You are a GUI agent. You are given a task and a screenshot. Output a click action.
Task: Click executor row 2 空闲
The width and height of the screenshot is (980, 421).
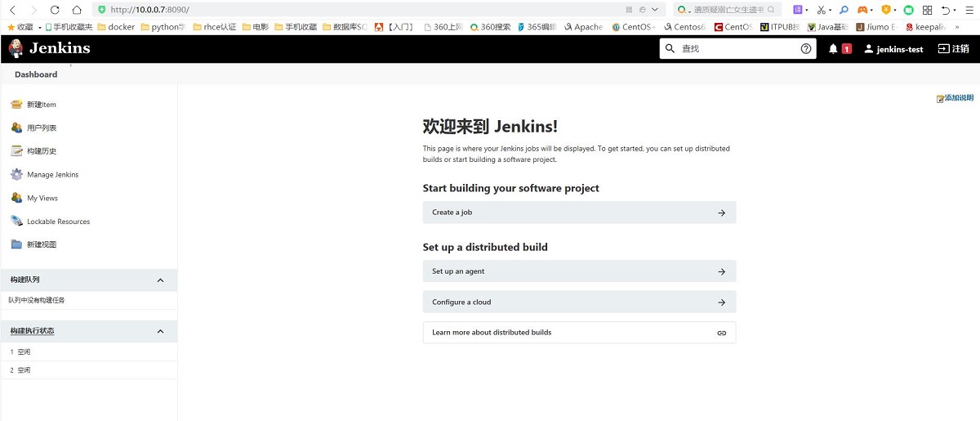pos(88,370)
